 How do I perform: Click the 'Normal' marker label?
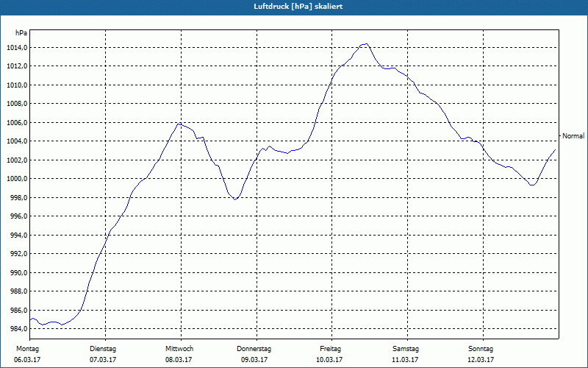click(x=573, y=136)
